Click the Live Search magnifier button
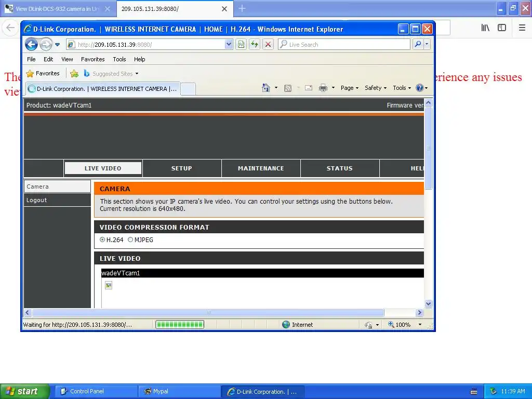The height and width of the screenshot is (399, 532). coord(418,44)
